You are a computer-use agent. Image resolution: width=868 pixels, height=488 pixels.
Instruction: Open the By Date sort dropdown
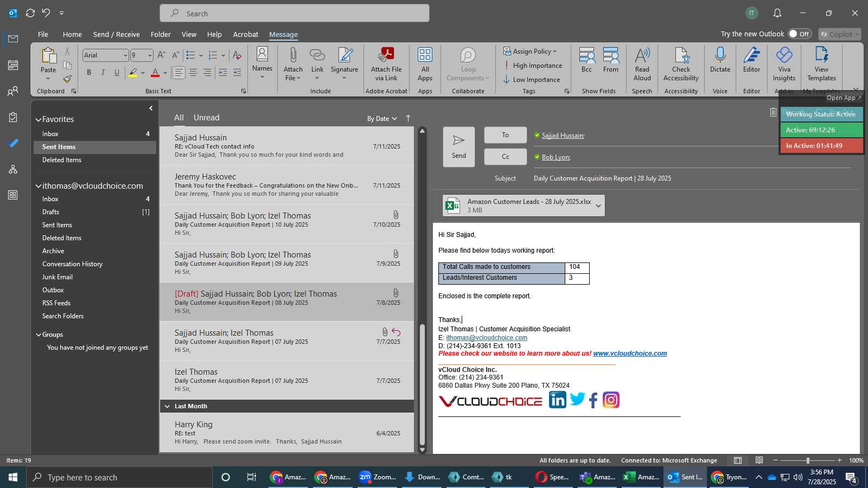(x=382, y=118)
